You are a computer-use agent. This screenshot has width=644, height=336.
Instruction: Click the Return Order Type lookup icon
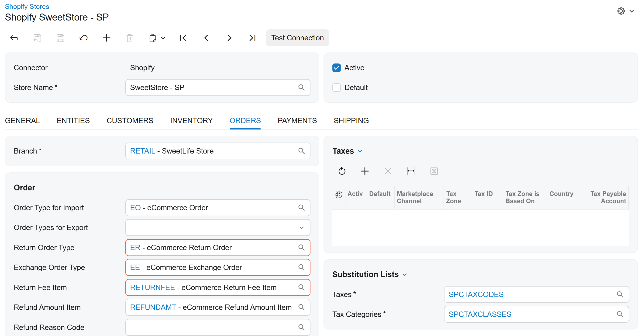click(x=301, y=247)
